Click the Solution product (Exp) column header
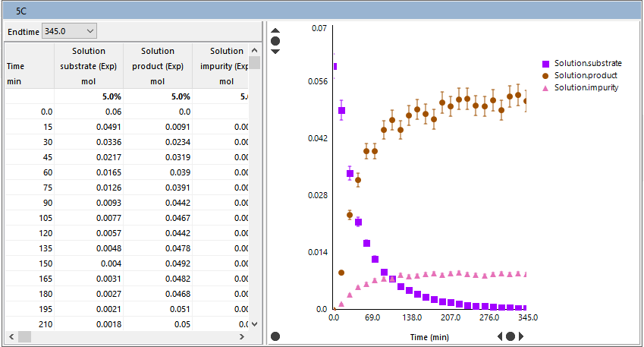Screen dimensions: 644x347 (157, 66)
